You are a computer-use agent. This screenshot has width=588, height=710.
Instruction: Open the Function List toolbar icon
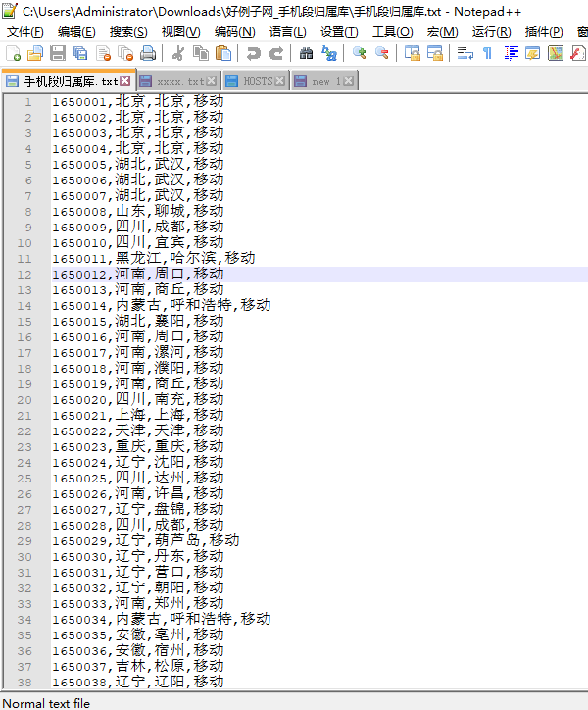click(x=578, y=53)
